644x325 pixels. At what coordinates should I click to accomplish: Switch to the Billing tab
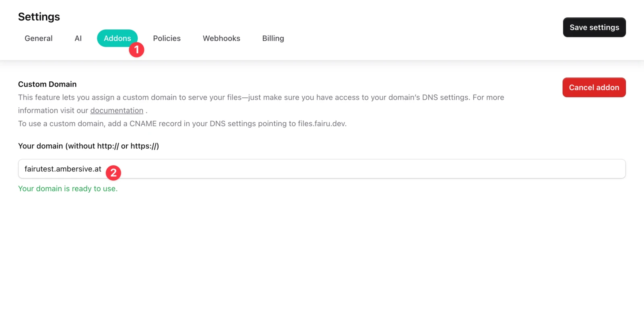click(273, 38)
